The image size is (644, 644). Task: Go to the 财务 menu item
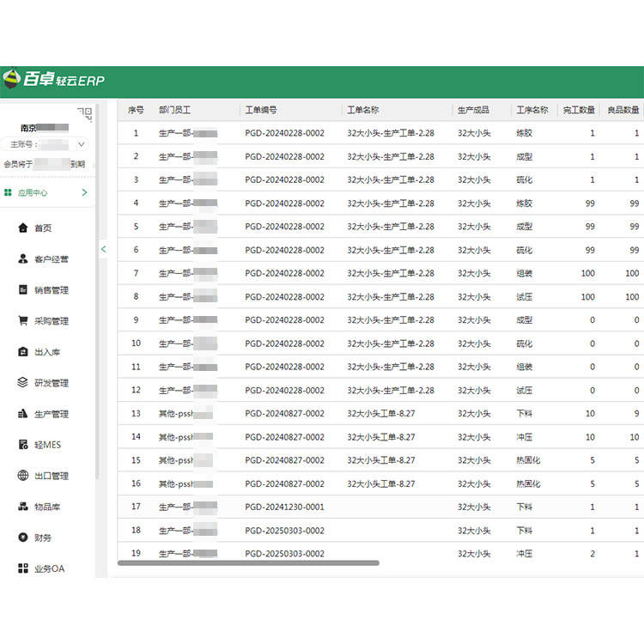(41, 538)
